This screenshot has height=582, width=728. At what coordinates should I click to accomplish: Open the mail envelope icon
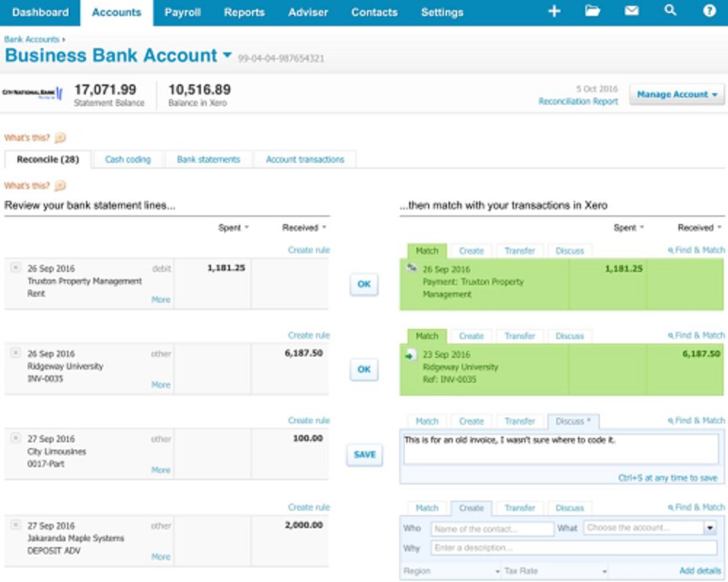point(631,11)
